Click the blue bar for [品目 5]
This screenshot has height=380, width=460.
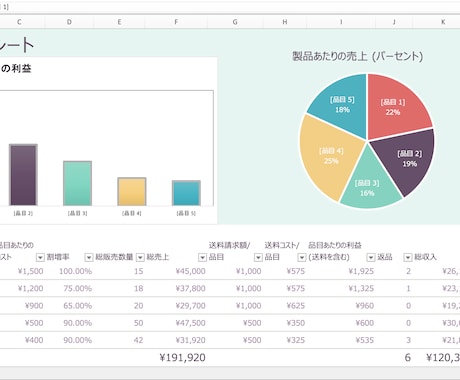coord(186,193)
